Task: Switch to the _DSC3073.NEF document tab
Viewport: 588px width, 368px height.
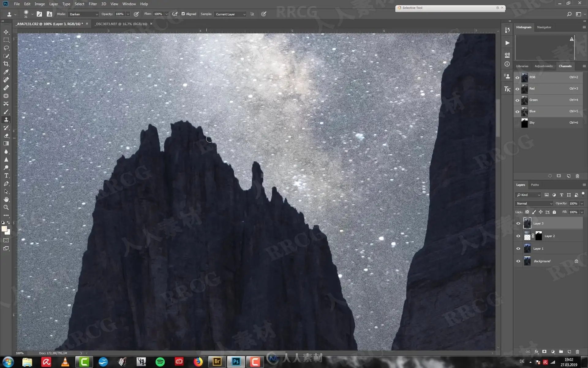Action: coord(121,24)
